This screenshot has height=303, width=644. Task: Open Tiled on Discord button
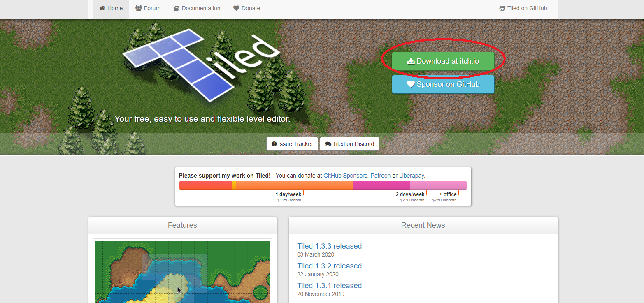[x=349, y=144]
